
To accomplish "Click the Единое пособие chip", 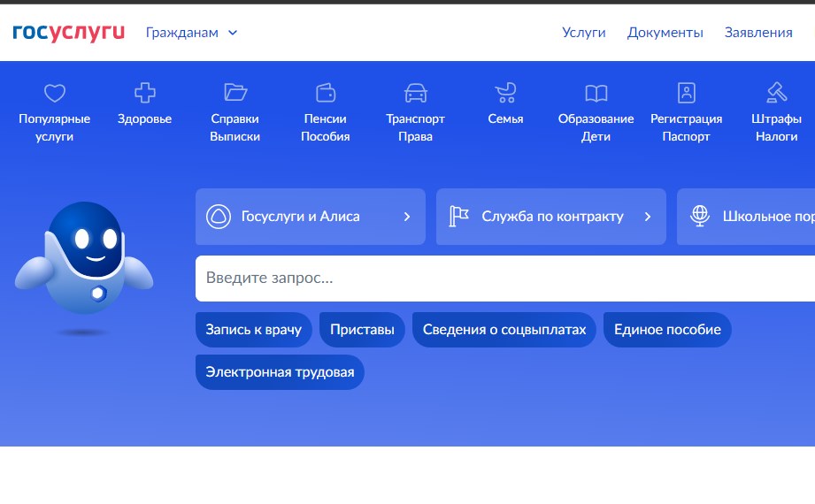I will [667, 330].
